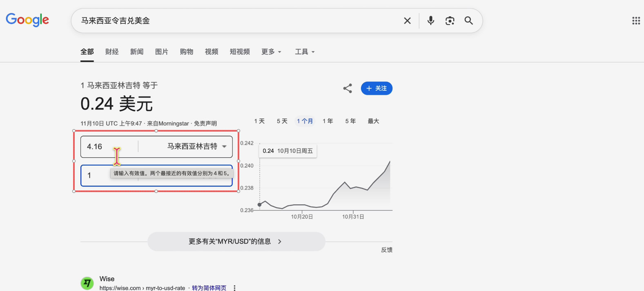Expand the 工具 dropdown
Viewport: 644px width, 291px height.
(305, 51)
